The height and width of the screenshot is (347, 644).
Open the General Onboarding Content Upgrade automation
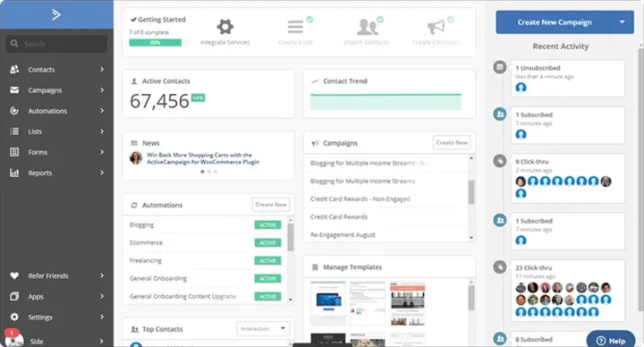(x=182, y=297)
